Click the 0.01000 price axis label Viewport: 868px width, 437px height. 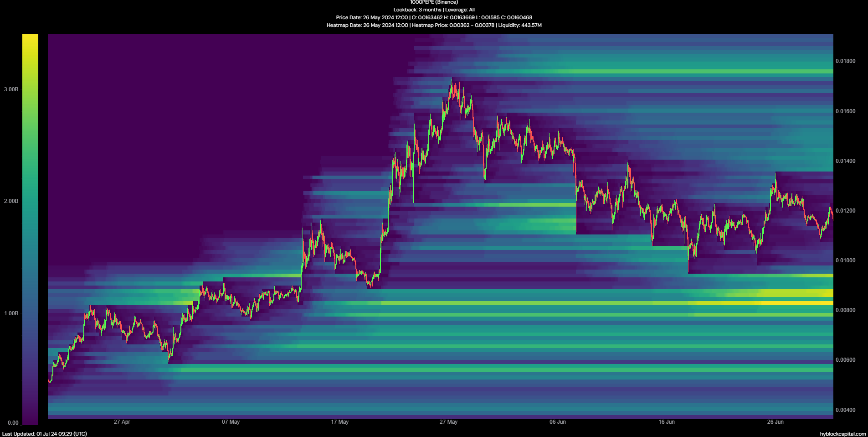pos(845,260)
